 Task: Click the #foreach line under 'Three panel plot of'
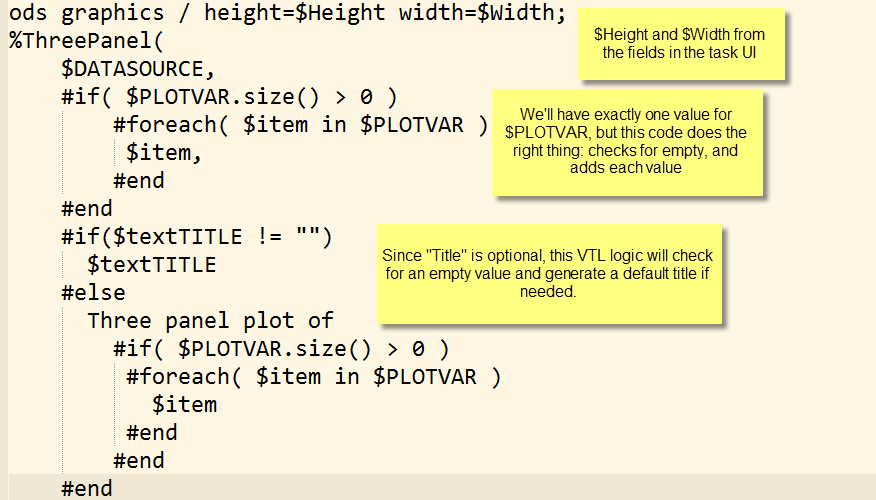click(312, 376)
